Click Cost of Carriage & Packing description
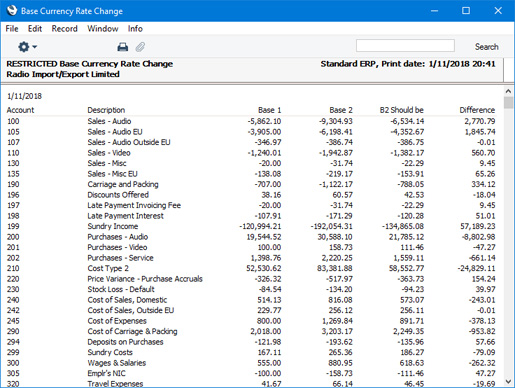This screenshot has height=388, width=515. [x=132, y=331]
